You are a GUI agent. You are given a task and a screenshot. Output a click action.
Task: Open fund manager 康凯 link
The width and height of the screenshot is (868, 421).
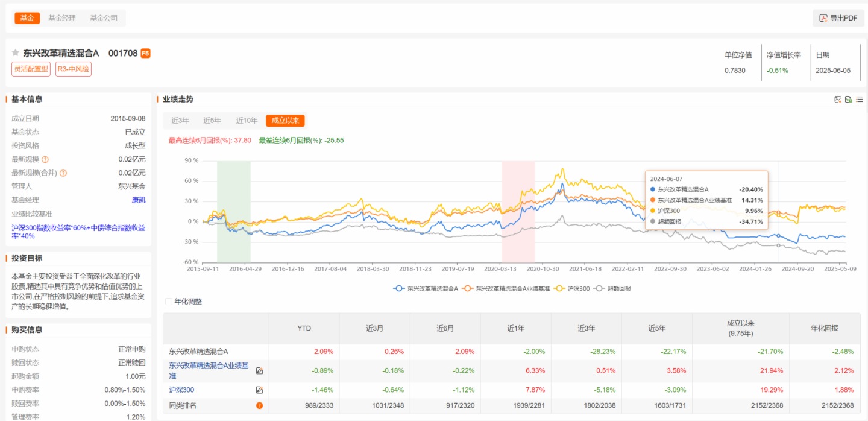[139, 200]
